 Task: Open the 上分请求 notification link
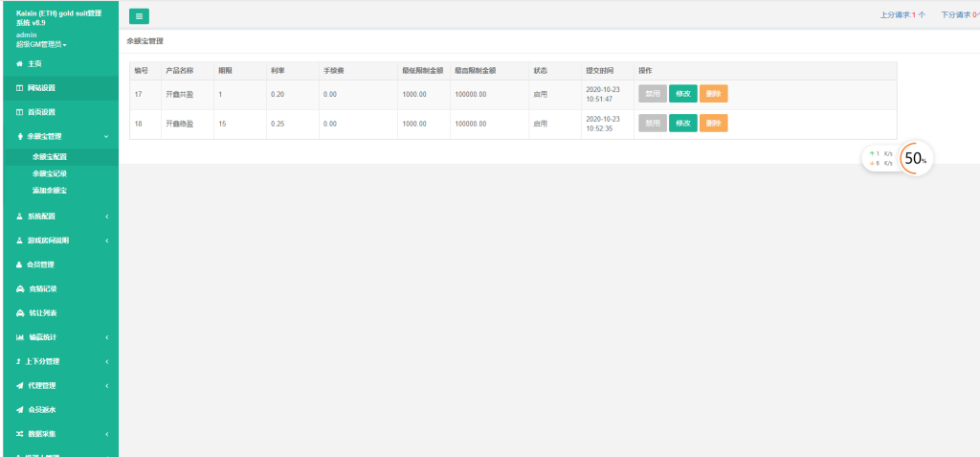click(902, 15)
